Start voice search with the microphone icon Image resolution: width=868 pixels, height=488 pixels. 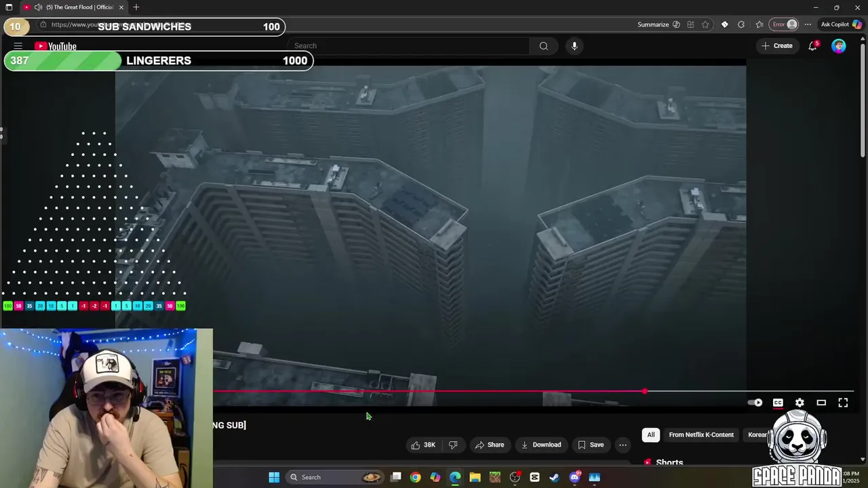[x=574, y=46]
